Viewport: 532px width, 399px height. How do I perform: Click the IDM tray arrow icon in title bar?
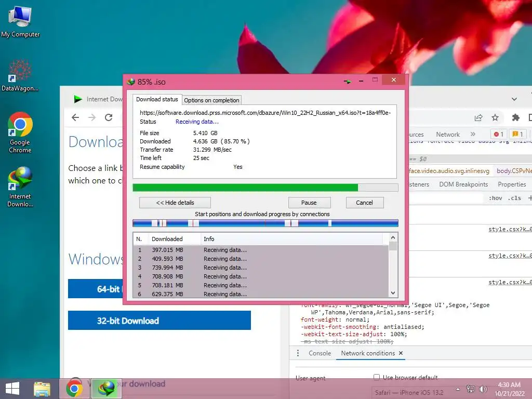click(348, 82)
